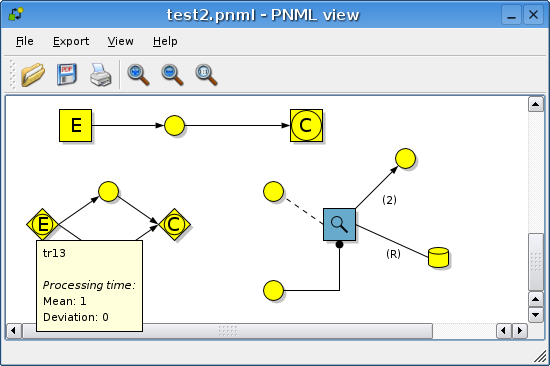Viewport: 550px width, 366px height.
Task: Select the place at the end of the (2) arc
Action: click(405, 158)
